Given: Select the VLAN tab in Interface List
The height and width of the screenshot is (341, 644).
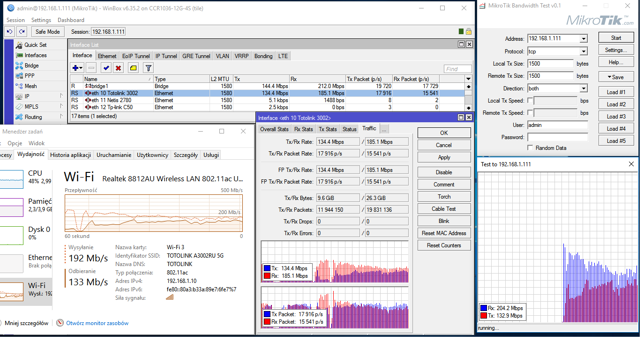Looking at the screenshot, I should 222,56.
